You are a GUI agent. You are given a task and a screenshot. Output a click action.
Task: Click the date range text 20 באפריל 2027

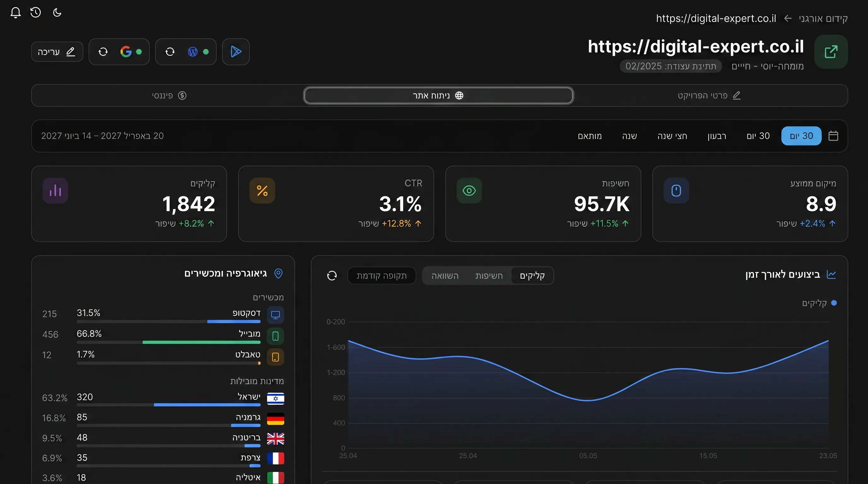click(132, 136)
